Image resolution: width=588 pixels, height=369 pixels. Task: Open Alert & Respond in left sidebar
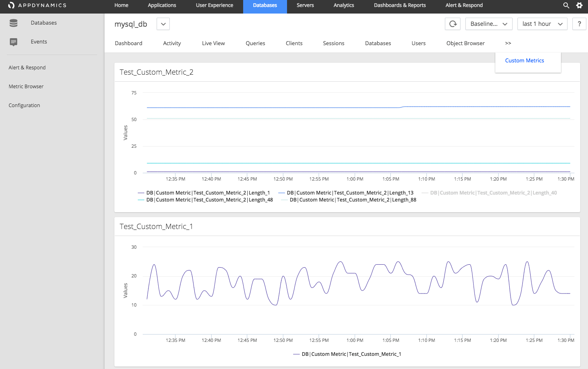point(27,68)
